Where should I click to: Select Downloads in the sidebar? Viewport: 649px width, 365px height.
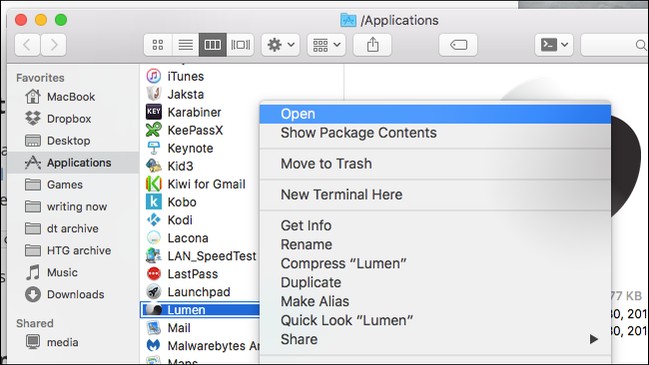[73, 294]
